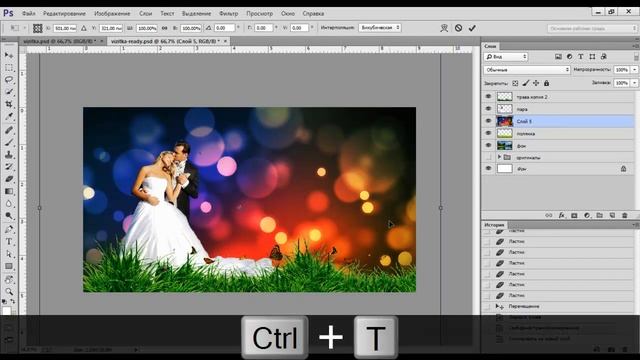Screen dimensions: 640x360
Task: Select the Horizontal Type tool
Action: (x=9, y=242)
